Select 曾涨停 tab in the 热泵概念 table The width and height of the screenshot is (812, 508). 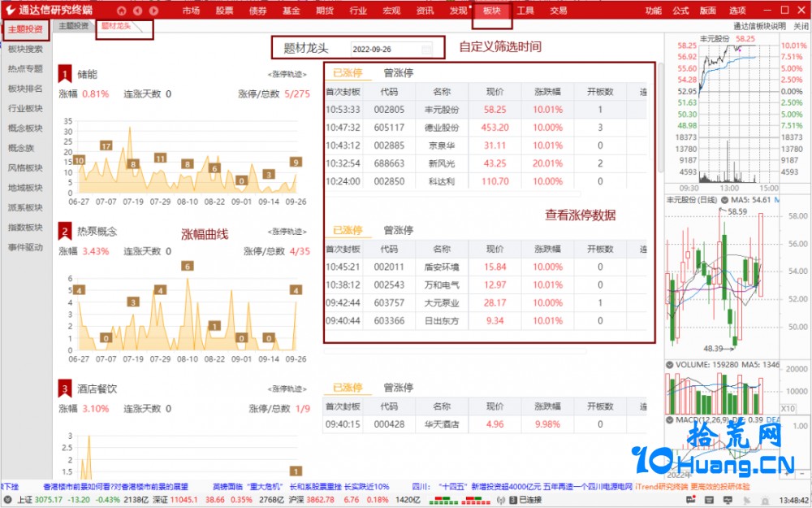(x=398, y=230)
